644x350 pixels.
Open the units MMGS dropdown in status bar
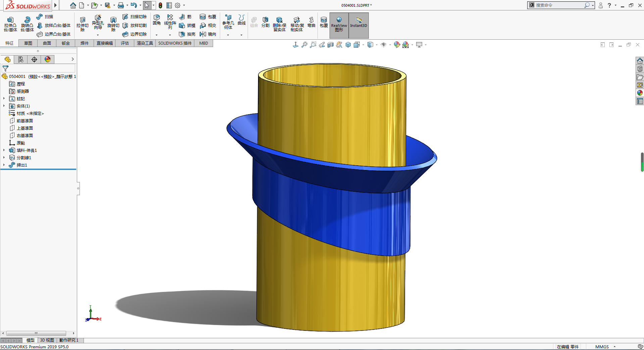615,347
